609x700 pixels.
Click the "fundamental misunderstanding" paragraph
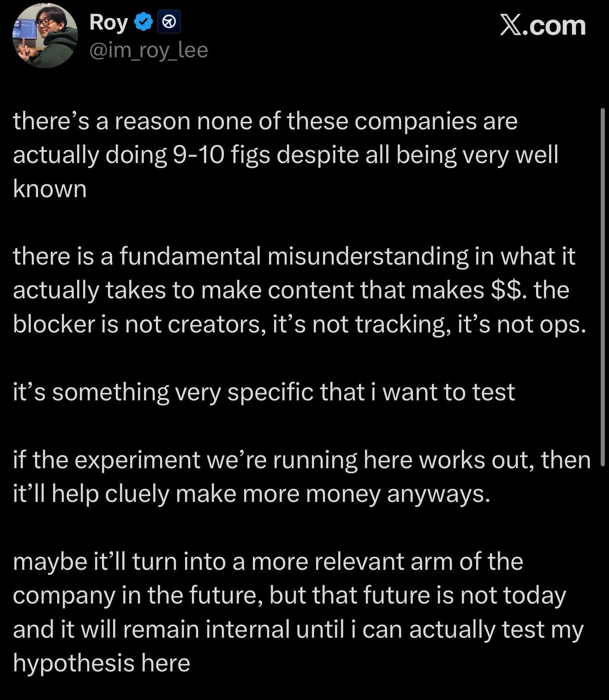[x=295, y=290]
